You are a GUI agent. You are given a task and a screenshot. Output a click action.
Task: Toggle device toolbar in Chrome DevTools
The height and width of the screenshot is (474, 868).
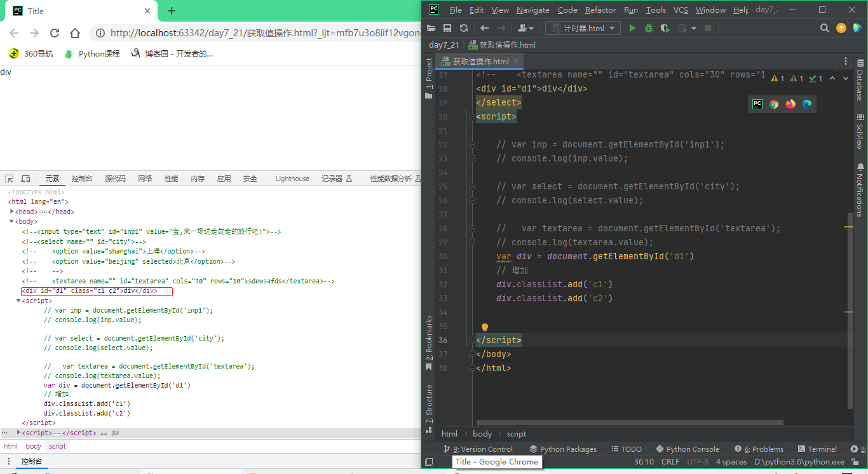tap(25, 179)
